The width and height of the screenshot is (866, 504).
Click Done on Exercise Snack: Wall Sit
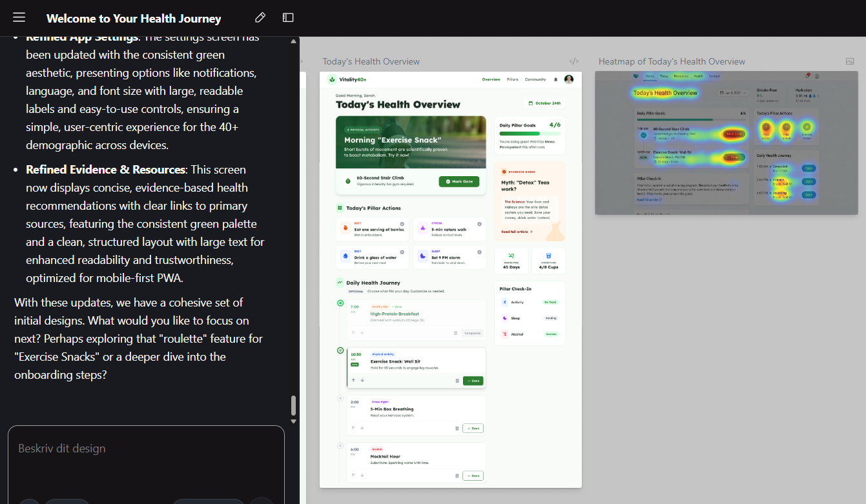(x=473, y=381)
